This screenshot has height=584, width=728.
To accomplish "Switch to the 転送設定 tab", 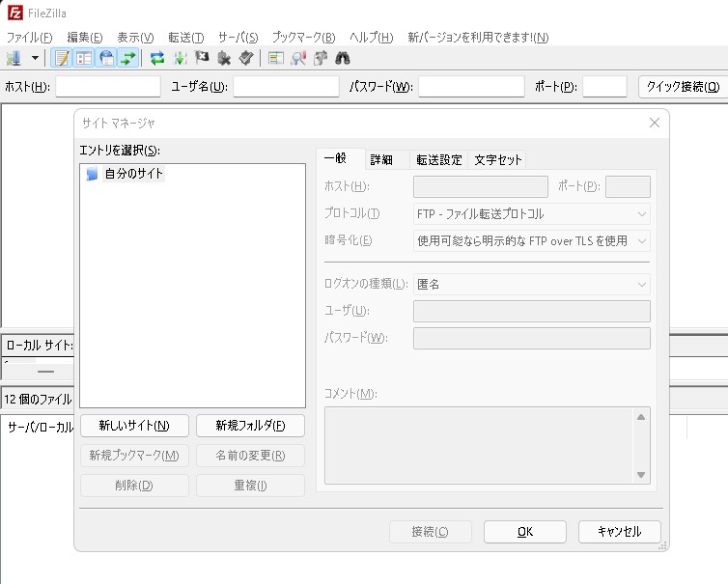I will tap(438, 160).
